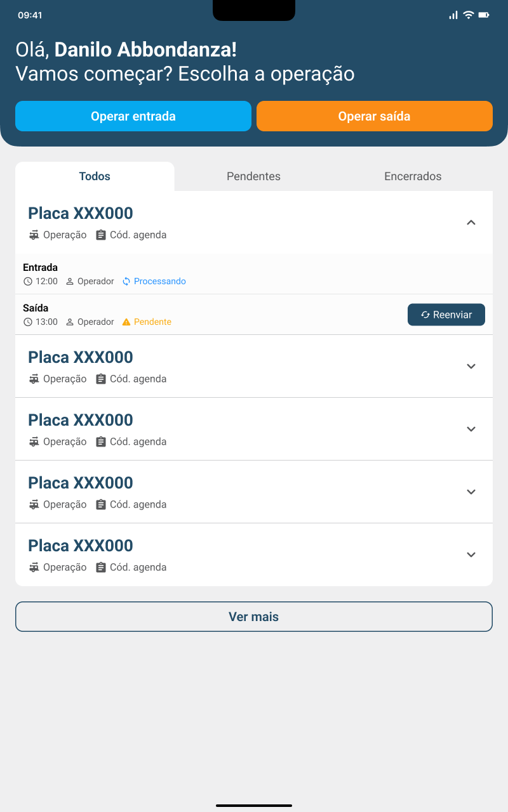Click the blue Processando sync icon
508x812 pixels.
click(x=126, y=281)
